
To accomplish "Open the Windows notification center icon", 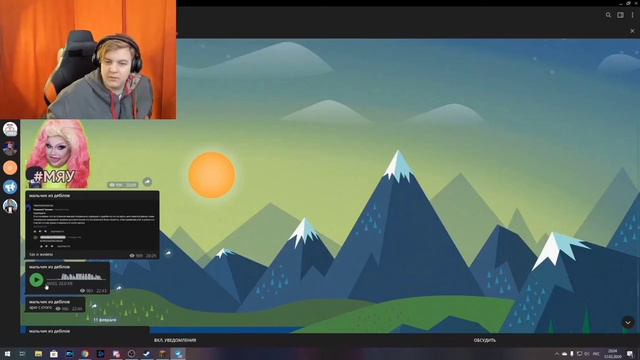I will 630,354.
